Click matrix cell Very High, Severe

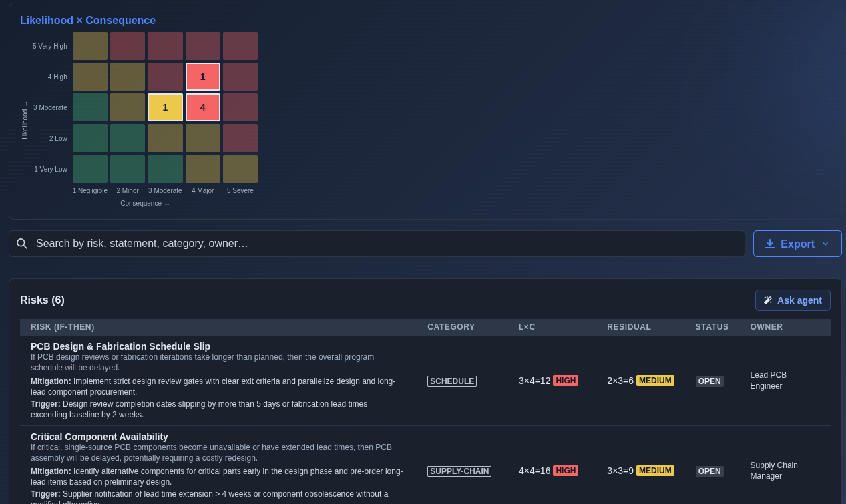pos(240,46)
